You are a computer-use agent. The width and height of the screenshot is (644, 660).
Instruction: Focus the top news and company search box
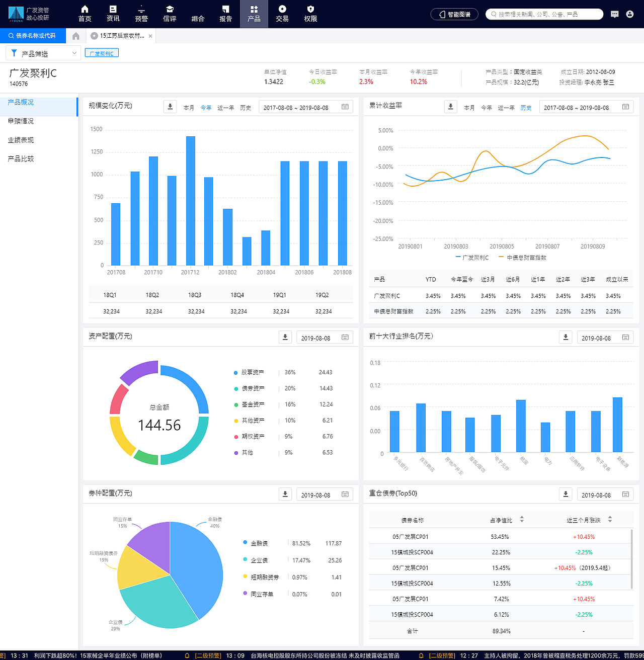[544, 14]
